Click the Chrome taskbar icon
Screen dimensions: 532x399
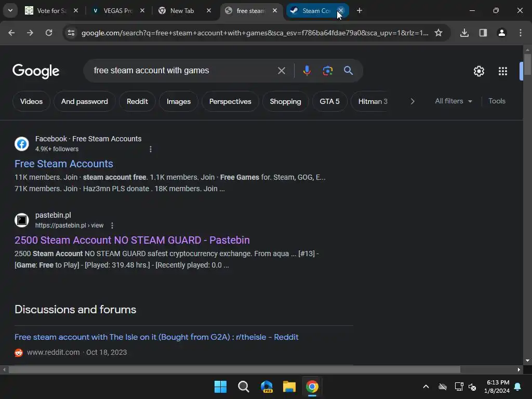point(312,387)
